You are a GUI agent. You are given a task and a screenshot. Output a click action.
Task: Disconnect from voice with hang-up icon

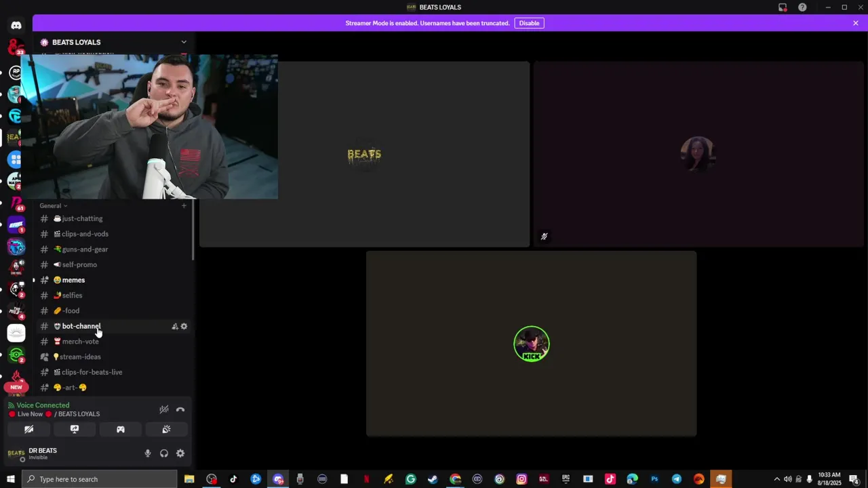(180, 409)
